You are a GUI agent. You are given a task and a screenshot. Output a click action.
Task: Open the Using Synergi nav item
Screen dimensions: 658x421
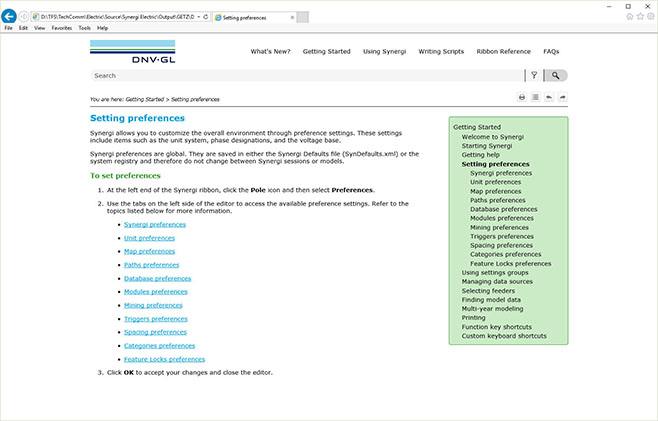[384, 52]
